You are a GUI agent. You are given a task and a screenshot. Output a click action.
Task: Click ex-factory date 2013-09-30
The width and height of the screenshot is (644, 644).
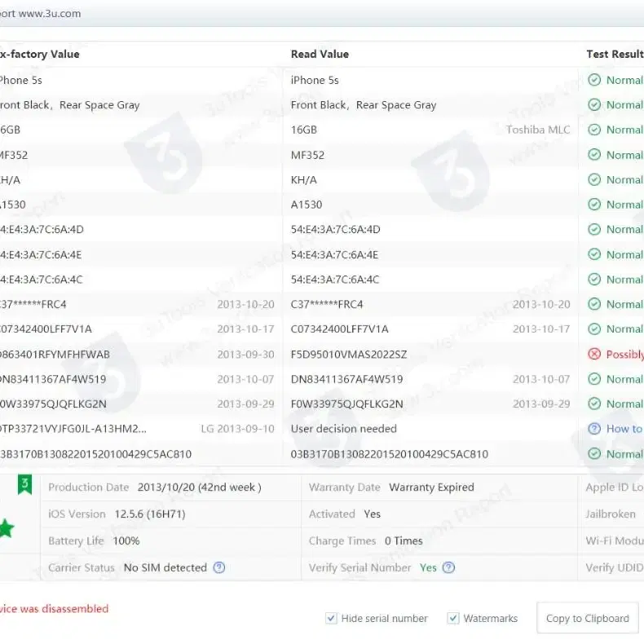pos(245,355)
